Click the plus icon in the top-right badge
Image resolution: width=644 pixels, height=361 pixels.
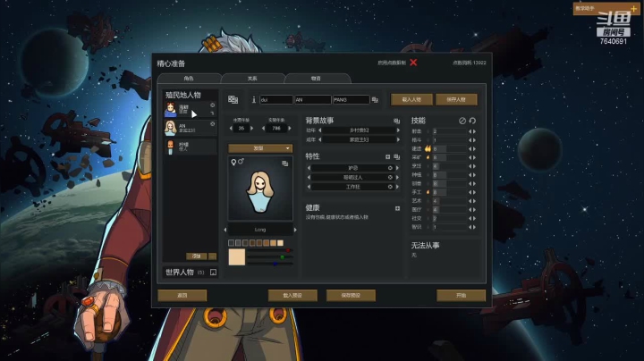pos(634,9)
